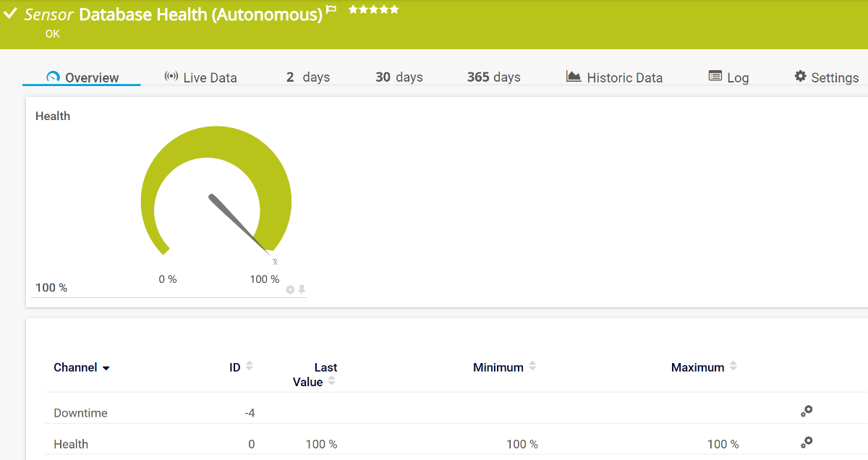The image size is (868, 460).
Task: Switch to the Live Data tab
Action: click(201, 77)
